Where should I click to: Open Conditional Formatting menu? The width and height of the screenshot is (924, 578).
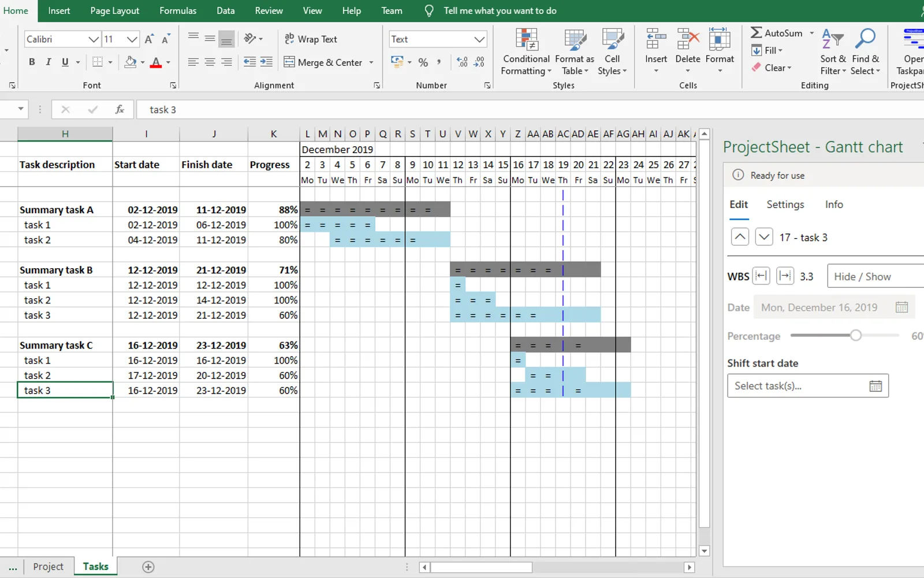click(x=526, y=52)
